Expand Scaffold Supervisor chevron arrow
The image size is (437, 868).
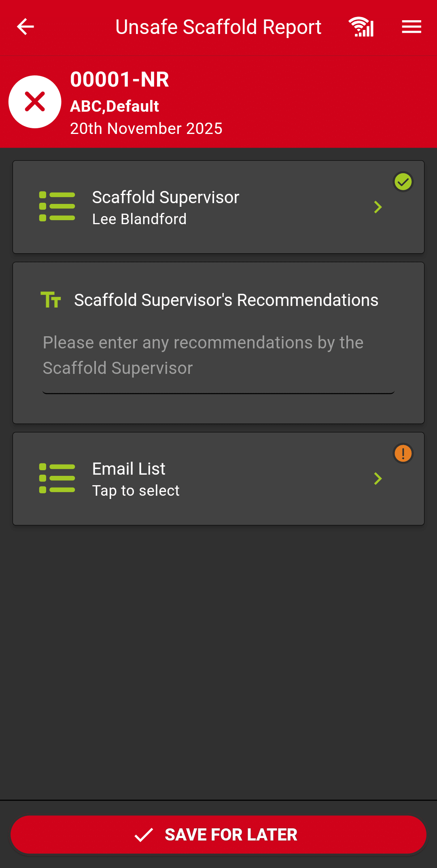[x=378, y=207]
